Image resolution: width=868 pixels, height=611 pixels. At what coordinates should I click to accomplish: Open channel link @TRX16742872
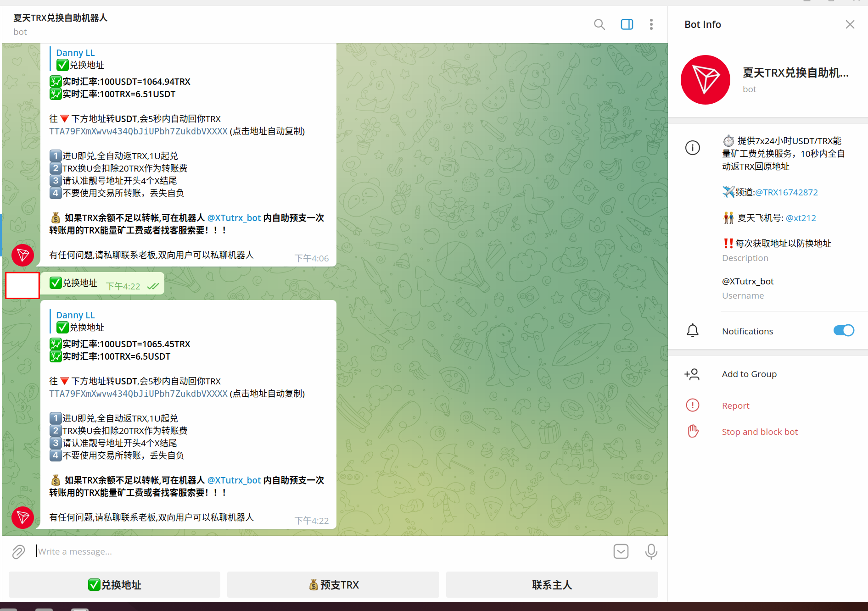tap(786, 192)
